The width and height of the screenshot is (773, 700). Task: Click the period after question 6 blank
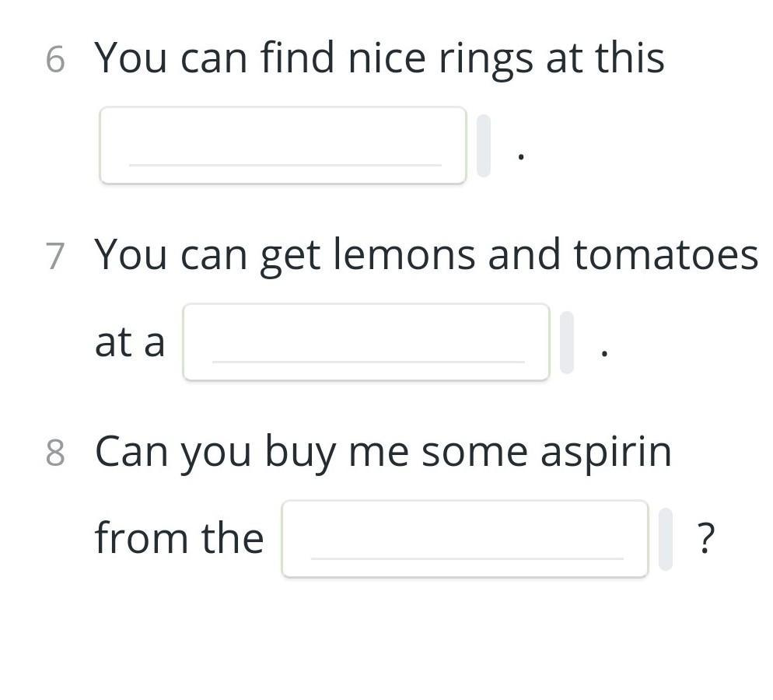click(521, 157)
